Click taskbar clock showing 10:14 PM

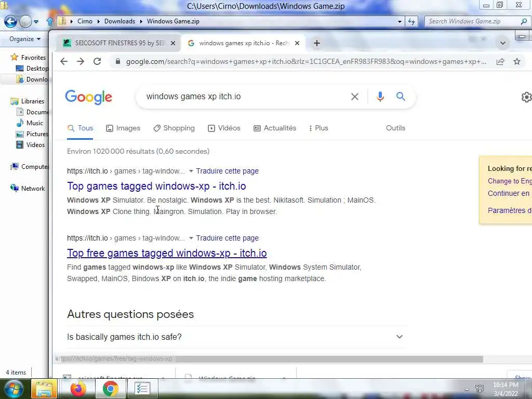506,389
